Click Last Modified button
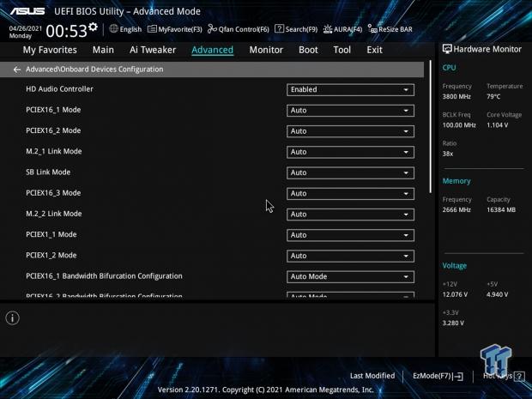532x399 pixels. pos(372,376)
